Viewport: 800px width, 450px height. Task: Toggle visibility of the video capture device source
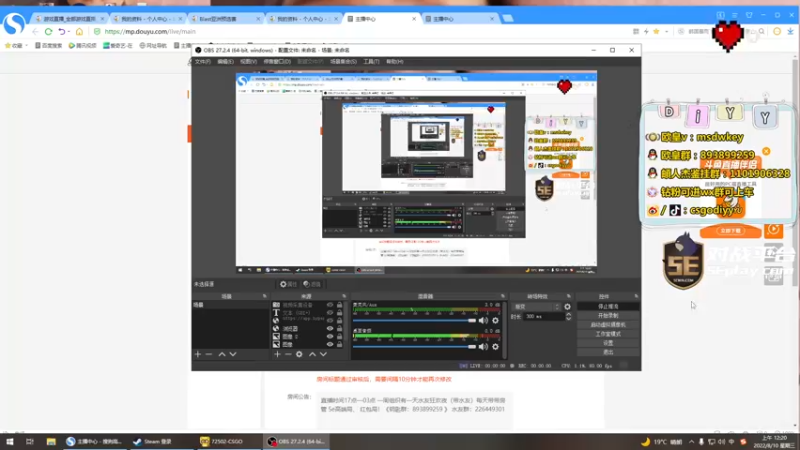(330, 305)
